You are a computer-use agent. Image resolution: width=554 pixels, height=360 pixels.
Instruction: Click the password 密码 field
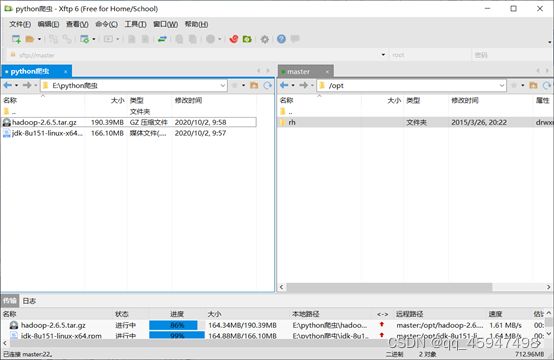point(511,55)
